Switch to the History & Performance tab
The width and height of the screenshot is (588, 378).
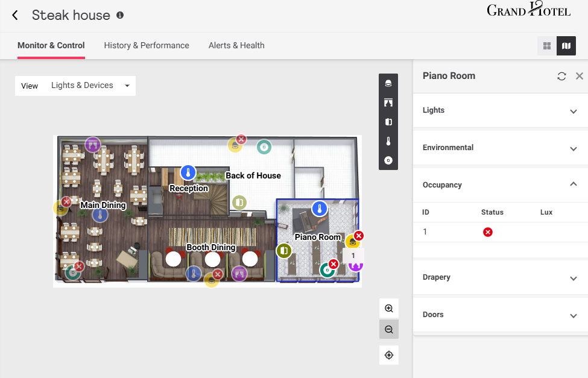(x=147, y=45)
